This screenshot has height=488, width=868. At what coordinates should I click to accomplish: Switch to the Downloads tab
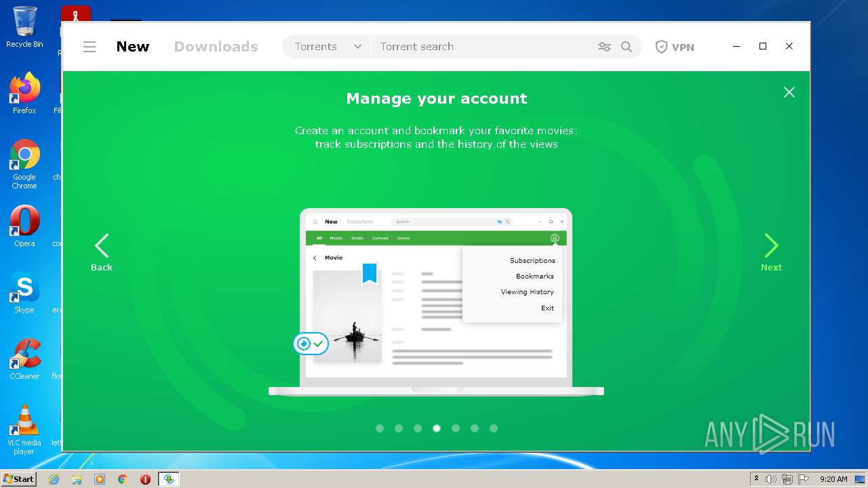216,47
